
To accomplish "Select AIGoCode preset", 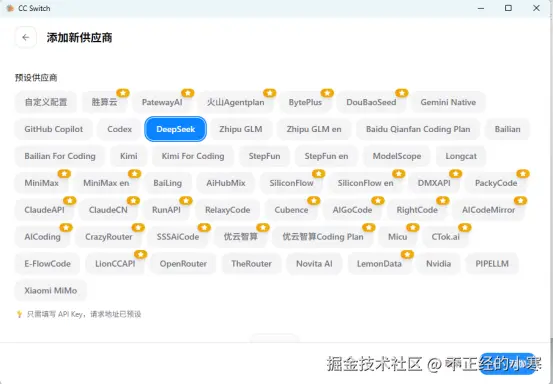I will (x=352, y=210).
